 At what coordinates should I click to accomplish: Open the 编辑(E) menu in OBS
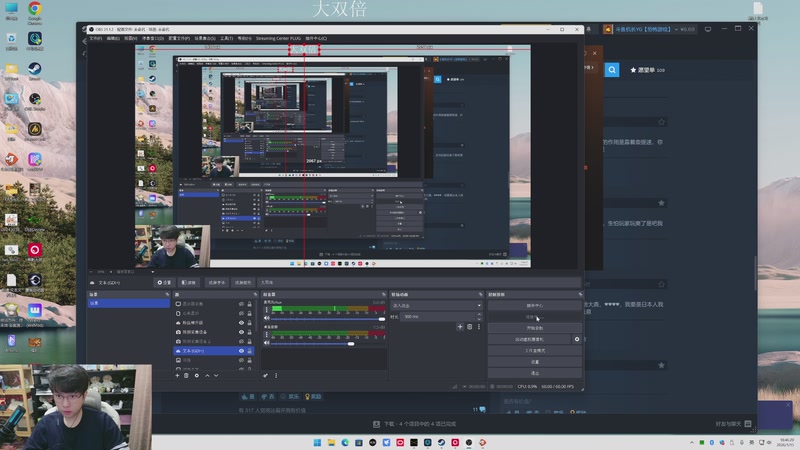[113, 38]
